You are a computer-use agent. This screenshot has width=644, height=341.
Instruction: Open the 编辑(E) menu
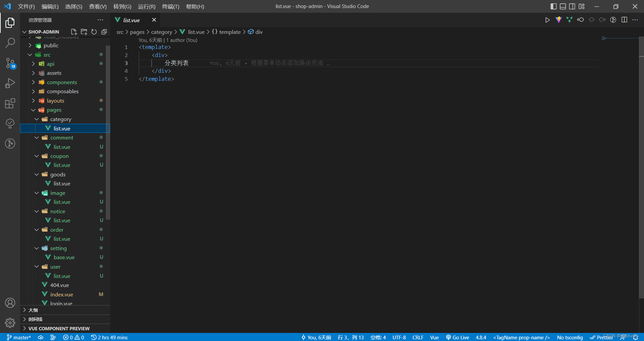coord(50,6)
